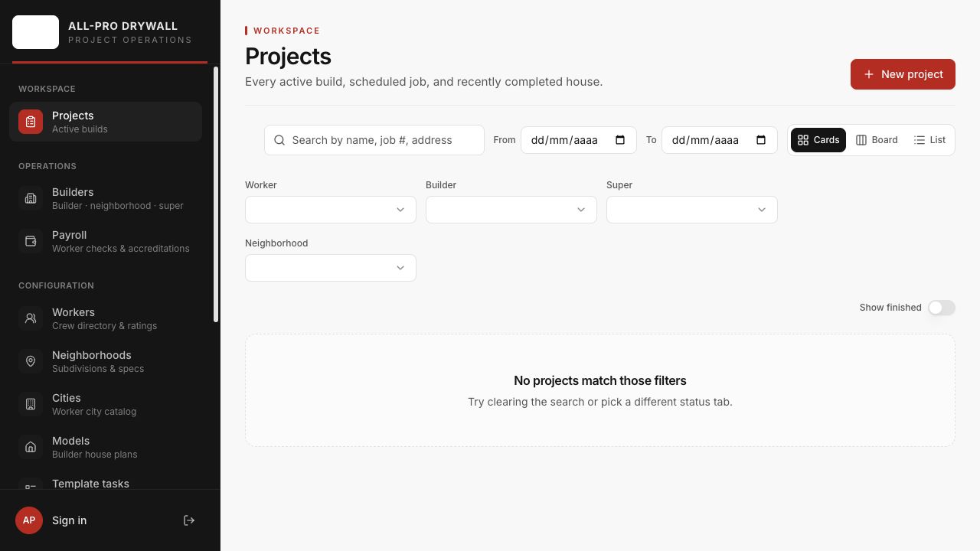Image resolution: width=980 pixels, height=551 pixels.
Task: Click the From date input field
Action: click(x=579, y=140)
